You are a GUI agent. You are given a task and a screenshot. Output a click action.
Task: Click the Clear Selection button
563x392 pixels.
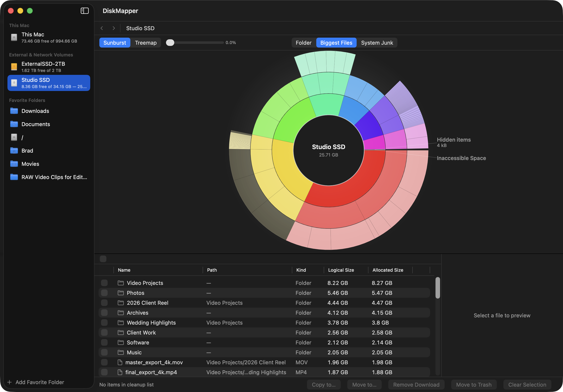(x=527, y=385)
